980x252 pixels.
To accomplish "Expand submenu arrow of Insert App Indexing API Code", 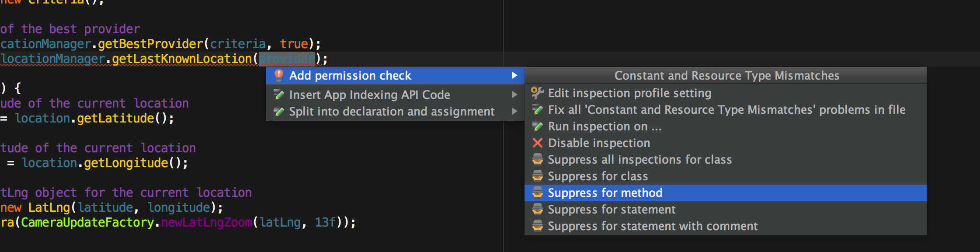I will coord(514,94).
